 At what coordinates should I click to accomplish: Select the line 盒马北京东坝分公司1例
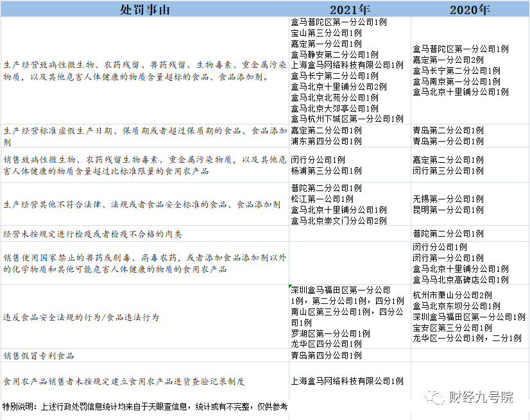pyautogui.click(x=457, y=306)
